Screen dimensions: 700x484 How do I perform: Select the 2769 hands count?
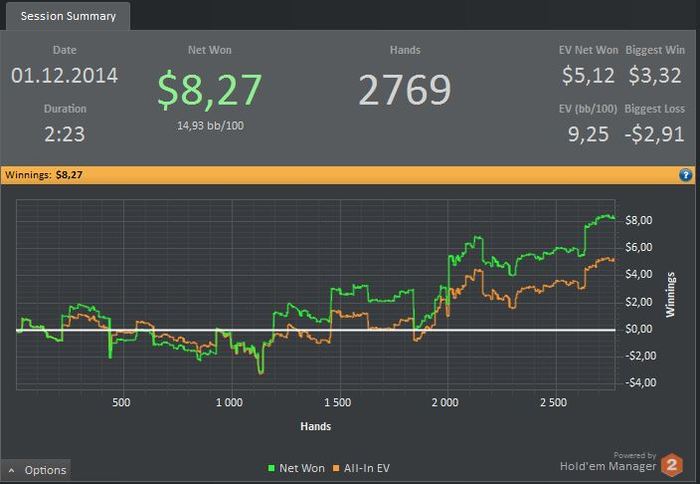click(405, 90)
